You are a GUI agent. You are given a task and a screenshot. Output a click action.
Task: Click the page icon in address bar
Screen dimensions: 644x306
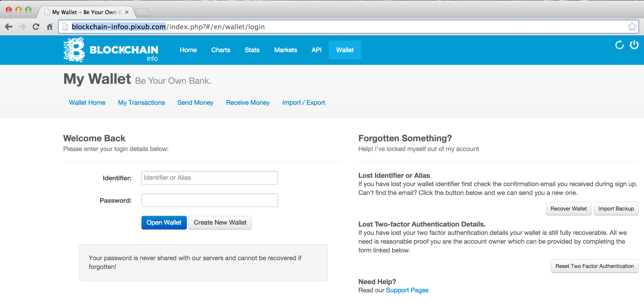click(65, 27)
